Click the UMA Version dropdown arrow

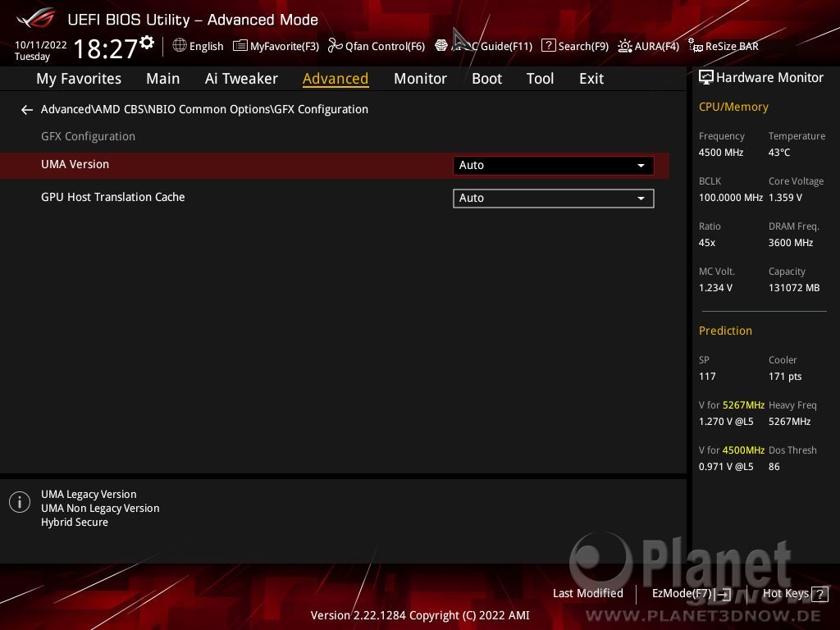[641, 166]
